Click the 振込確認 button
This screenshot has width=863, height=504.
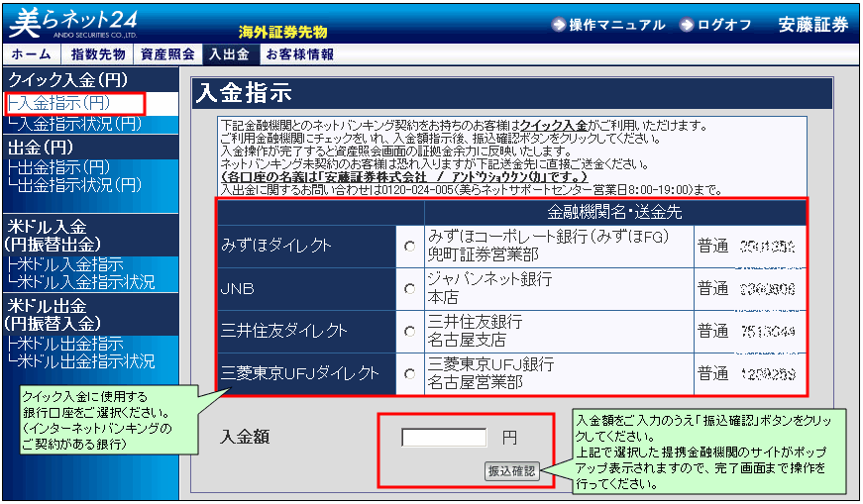tap(511, 471)
